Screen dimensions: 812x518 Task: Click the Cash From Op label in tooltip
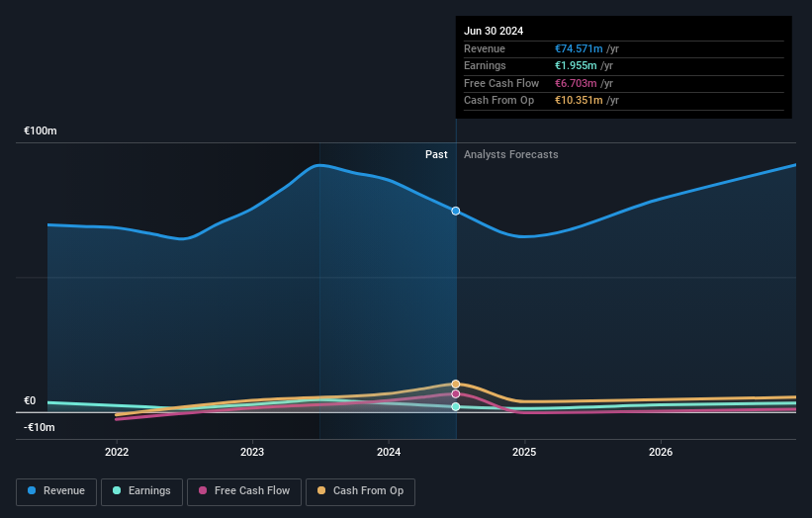coord(498,101)
